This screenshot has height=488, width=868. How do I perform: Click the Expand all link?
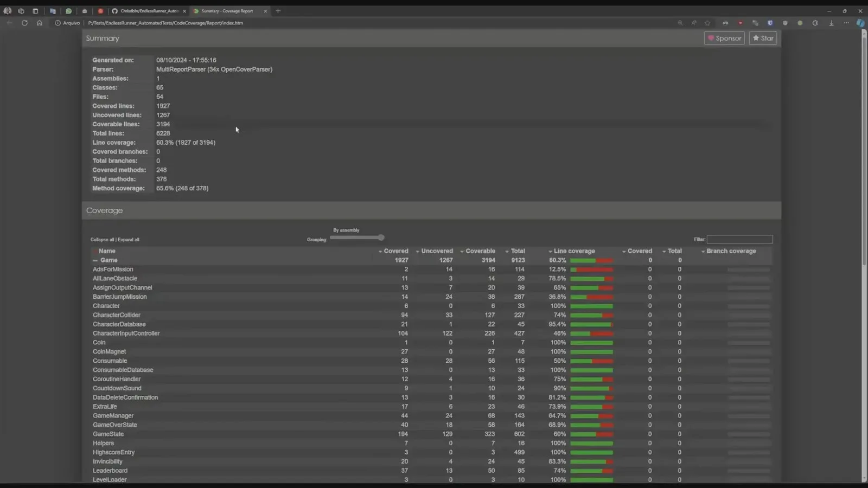click(x=129, y=240)
